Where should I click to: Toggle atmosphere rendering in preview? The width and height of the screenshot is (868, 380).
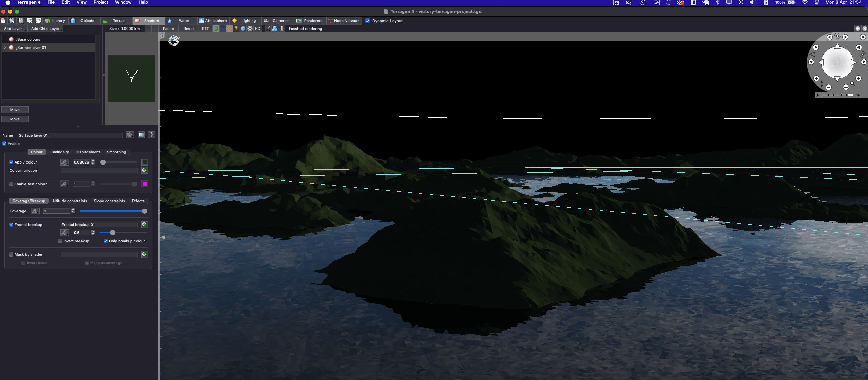tap(223, 28)
